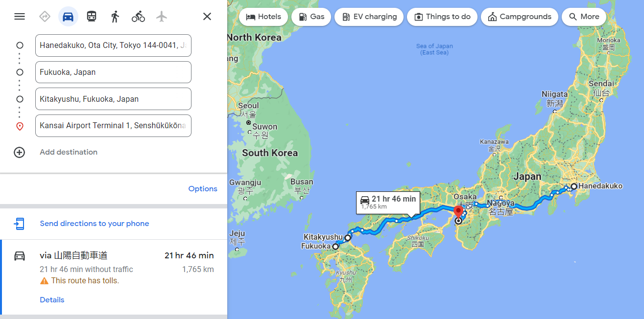Click Send directions to your phone

pos(95,224)
